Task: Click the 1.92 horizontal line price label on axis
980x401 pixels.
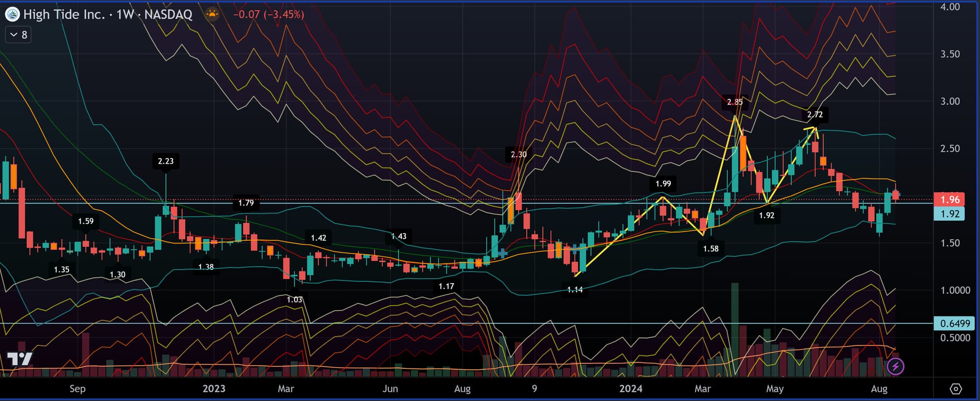Action: click(x=950, y=214)
